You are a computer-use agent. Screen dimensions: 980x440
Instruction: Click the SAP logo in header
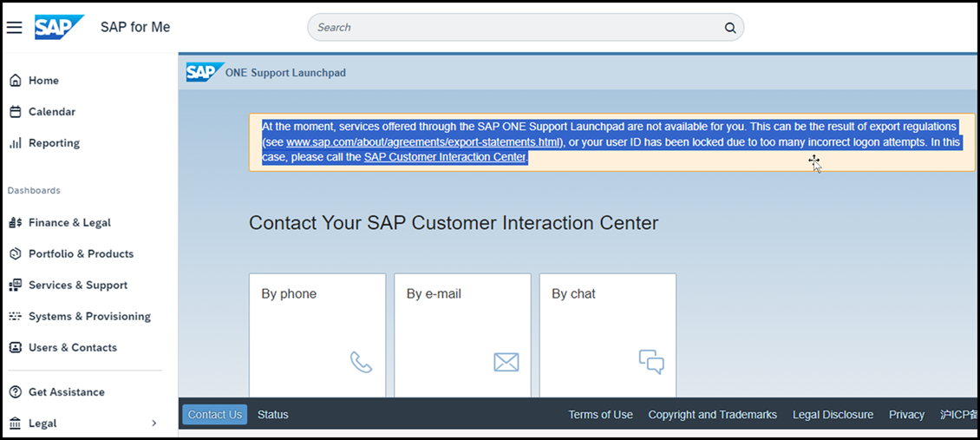click(x=59, y=27)
